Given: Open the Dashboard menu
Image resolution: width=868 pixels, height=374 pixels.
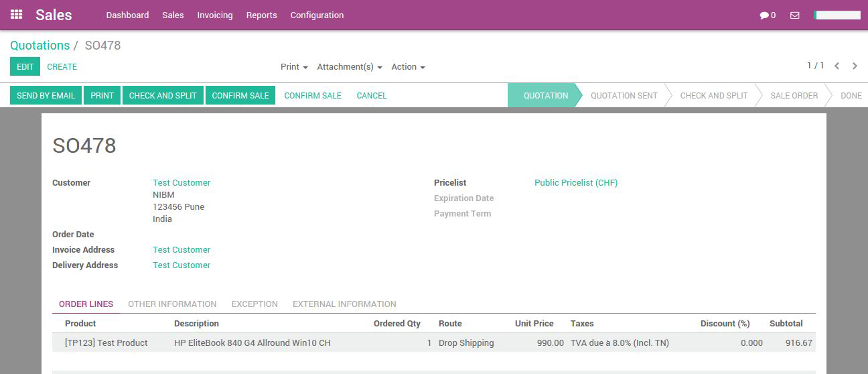Looking at the screenshot, I should point(127,15).
